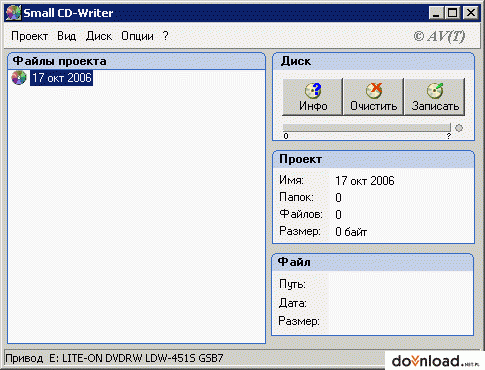Select the 17 окт 2006 project tree item
The height and width of the screenshot is (370, 485).
pos(61,78)
